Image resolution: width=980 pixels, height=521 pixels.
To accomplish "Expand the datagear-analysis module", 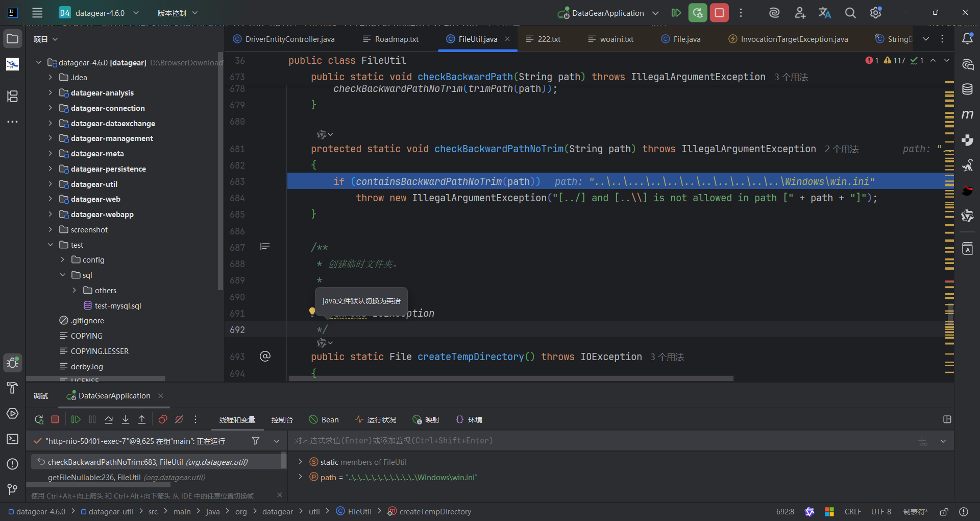I will point(50,92).
